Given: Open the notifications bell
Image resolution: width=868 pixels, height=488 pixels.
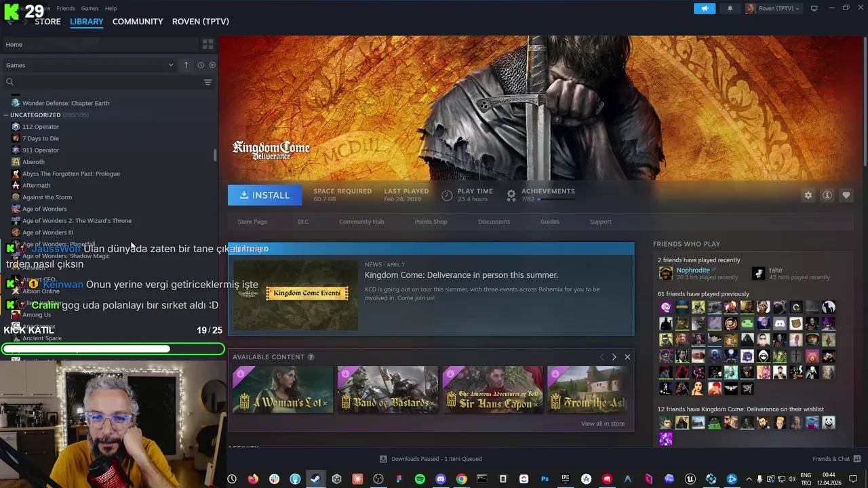Looking at the screenshot, I should click(x=730, y=8).
